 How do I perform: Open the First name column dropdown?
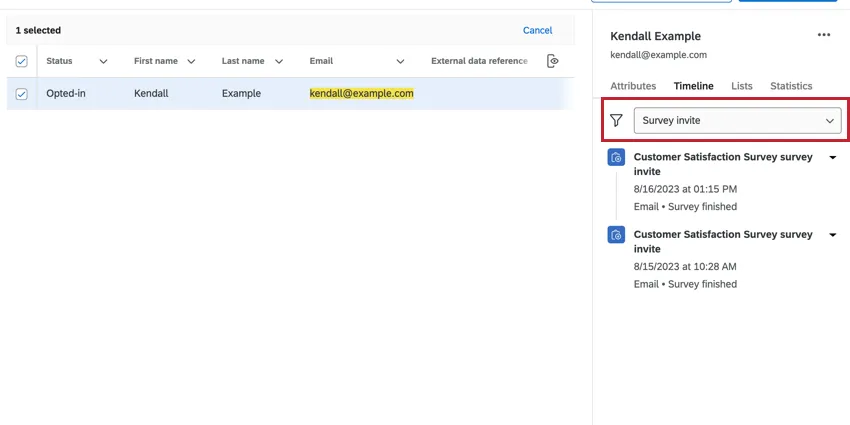pos(190,61)
